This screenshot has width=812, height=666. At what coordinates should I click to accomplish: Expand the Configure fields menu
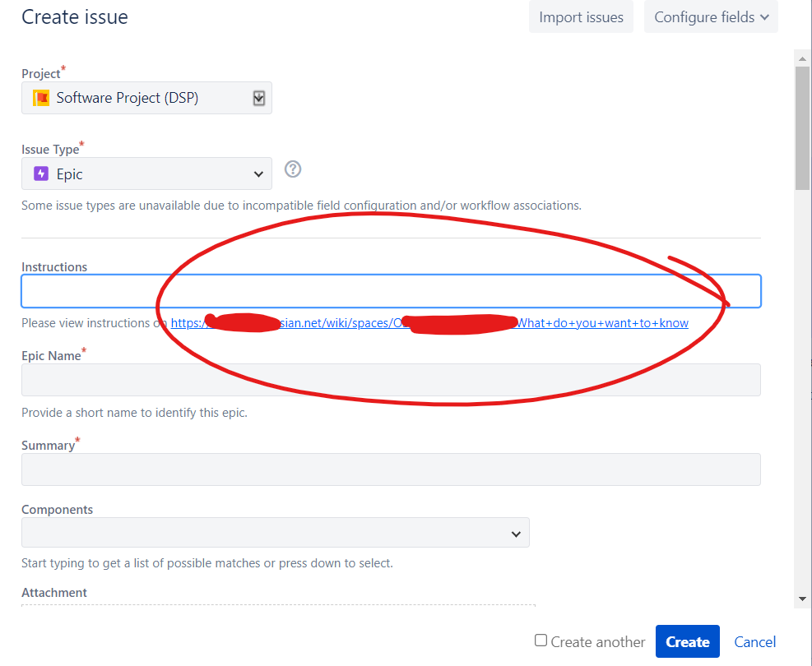pos(711,17)
